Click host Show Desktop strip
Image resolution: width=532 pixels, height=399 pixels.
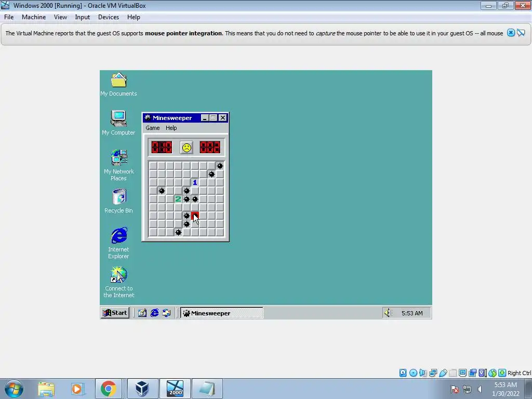tap(528, 389)
